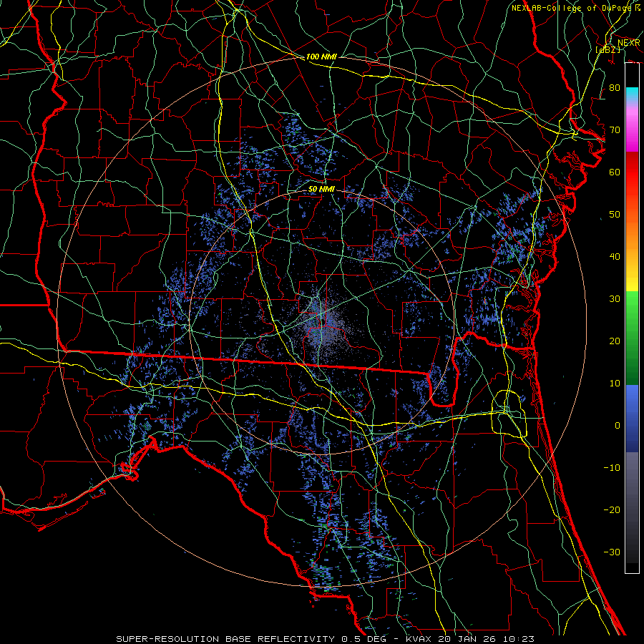Click the "[dBZ]" unit label above color bar

click(608, 49)
